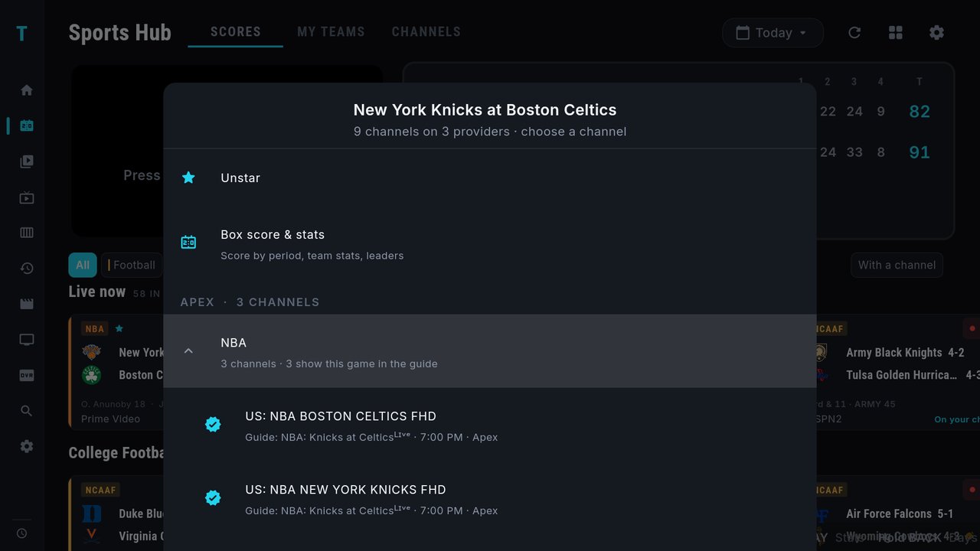This screenshot has width=980, height=551.
Task: Switch to the SCORES tab
Action: [x=236, y=32]
